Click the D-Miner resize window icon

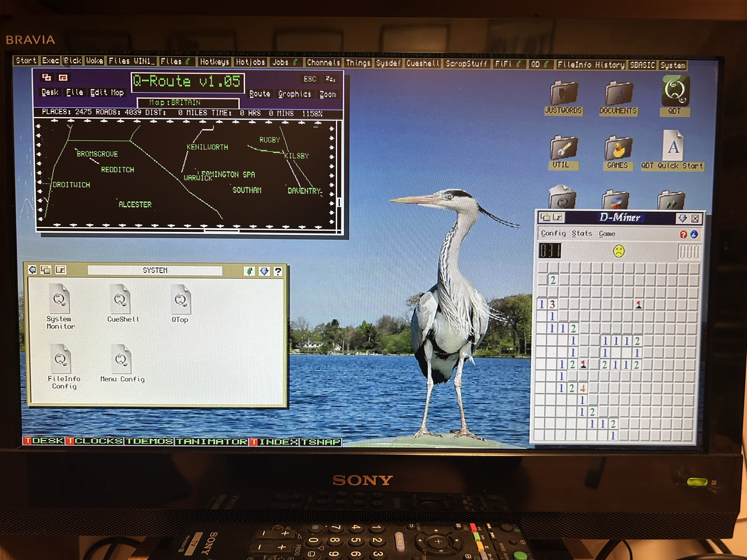(557, 217)
